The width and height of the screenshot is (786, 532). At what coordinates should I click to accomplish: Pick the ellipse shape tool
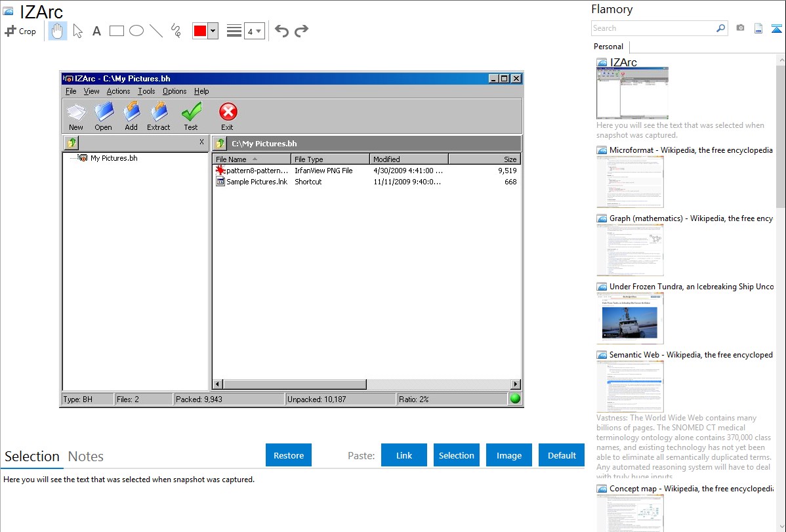click(x=136, y=31)
